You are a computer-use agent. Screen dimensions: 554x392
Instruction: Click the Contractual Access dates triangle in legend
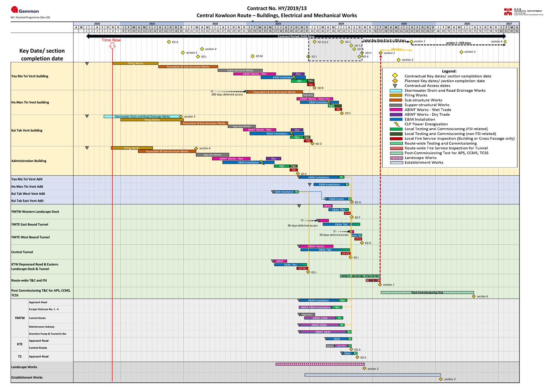click(395, 86)
